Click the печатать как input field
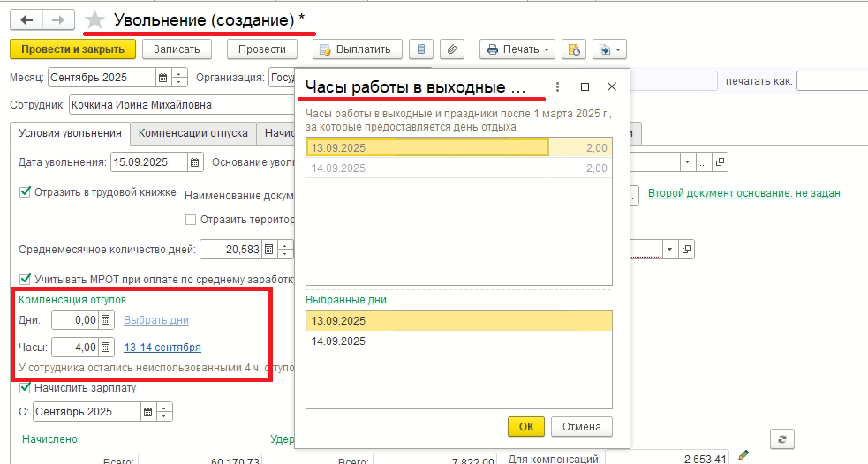The height and width of the screenshot is (464, 868). point(832,81)
